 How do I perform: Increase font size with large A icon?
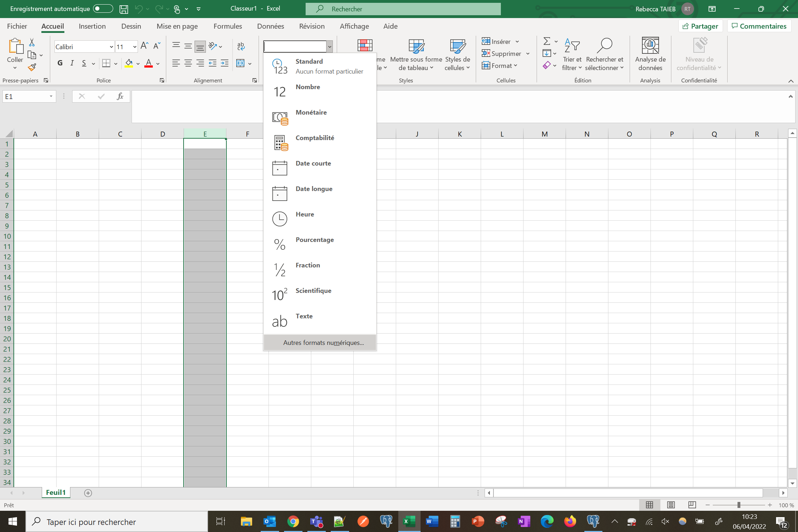point(144,46)
